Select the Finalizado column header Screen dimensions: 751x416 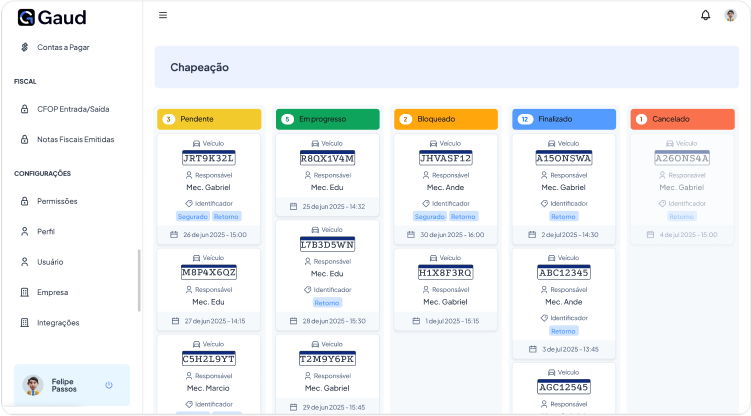point(563,119)
